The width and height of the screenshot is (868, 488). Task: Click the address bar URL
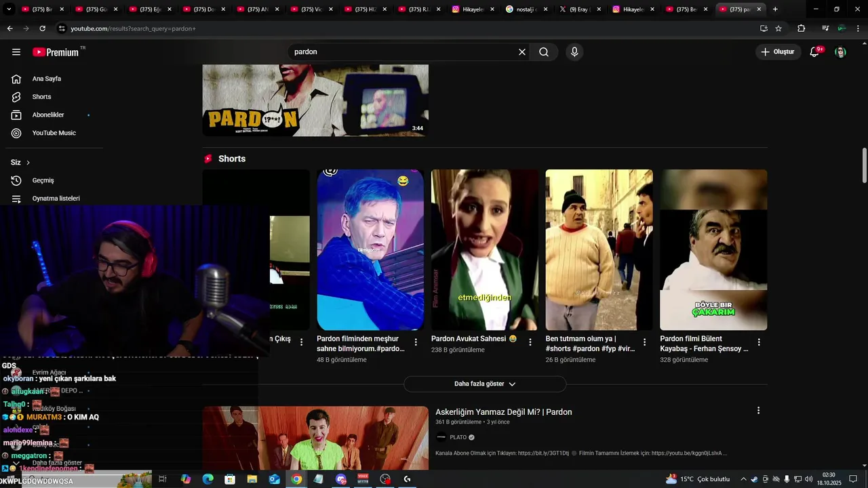click(x=133, y=28)
